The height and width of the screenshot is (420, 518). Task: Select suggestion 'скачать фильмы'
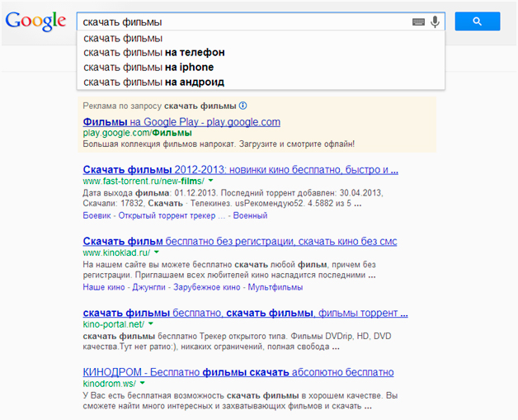click(x=261, y=38)
